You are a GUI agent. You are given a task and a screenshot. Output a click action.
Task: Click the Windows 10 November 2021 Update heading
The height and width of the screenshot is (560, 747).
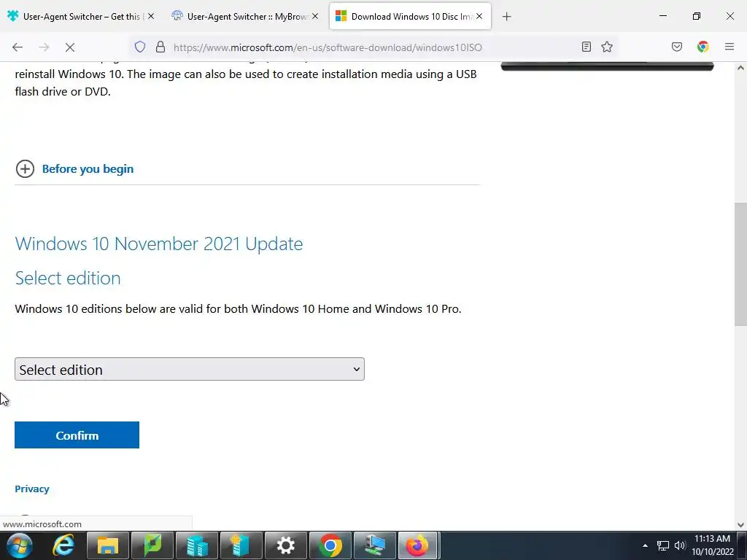pyautogui.click(x=159, y=244)
